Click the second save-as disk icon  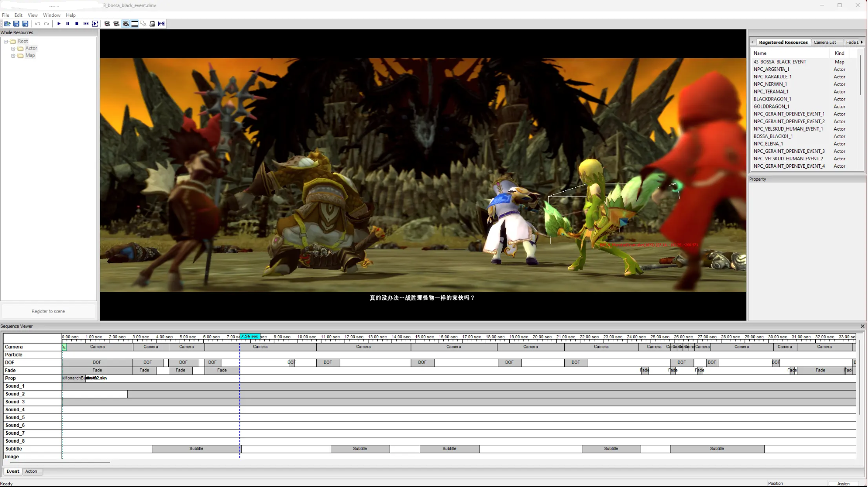25,23
